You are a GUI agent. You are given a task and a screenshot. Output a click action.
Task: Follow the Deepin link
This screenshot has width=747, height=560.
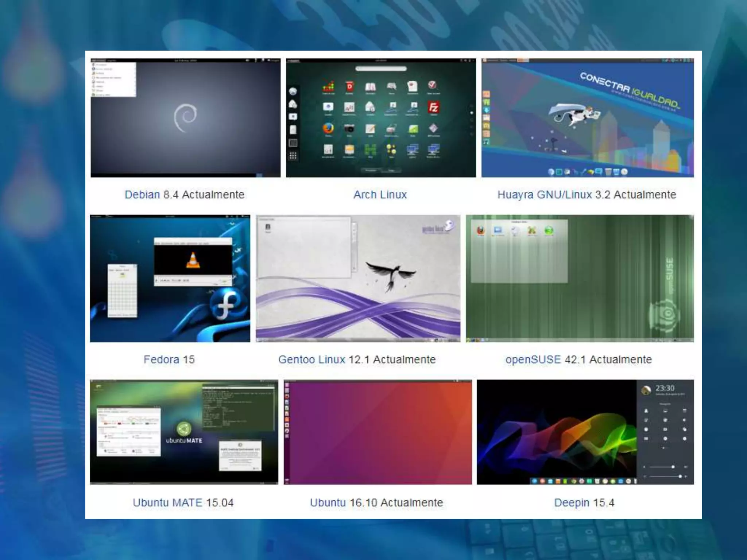(x=572, y=503)
